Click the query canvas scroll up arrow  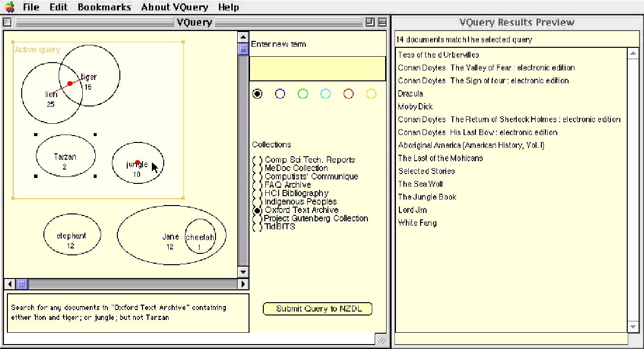tap(243, 37)
